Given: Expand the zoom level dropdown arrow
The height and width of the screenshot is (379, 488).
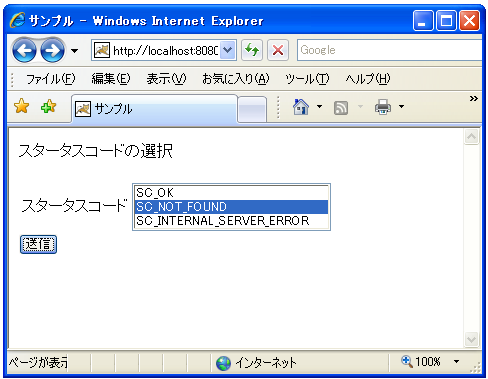Looking at the screenshot, I should [457, 362].
